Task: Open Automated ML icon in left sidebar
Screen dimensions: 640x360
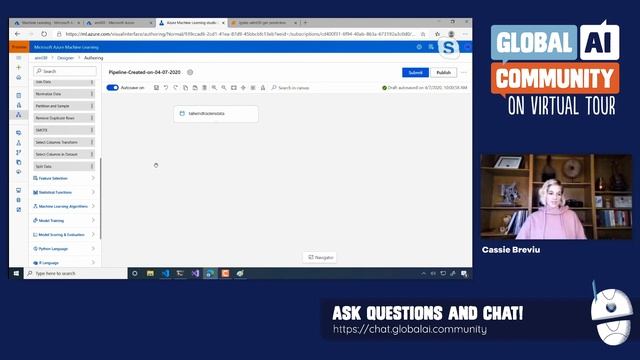Action: [18, 105]
